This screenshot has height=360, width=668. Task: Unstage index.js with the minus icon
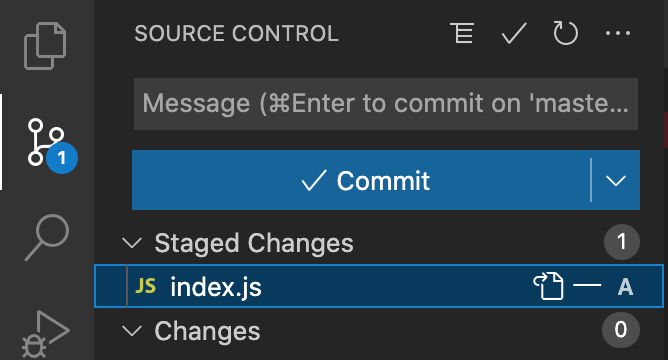[587, 285]
